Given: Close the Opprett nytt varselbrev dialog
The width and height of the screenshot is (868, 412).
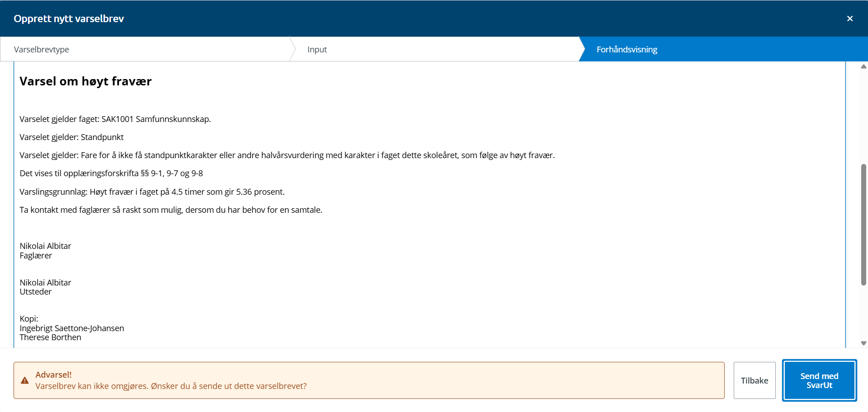Looking at the screenshot, I should [x=849, y=19].
